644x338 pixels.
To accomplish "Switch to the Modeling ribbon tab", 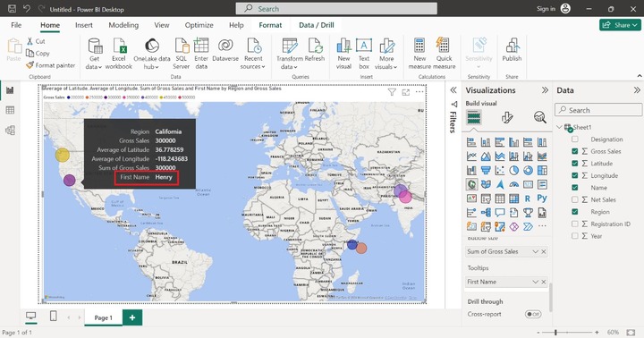I will [x=123, y=25].
